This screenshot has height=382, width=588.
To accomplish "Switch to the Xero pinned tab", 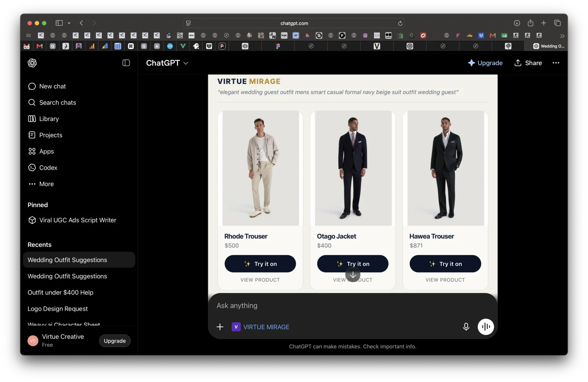I will pos(170,46).
